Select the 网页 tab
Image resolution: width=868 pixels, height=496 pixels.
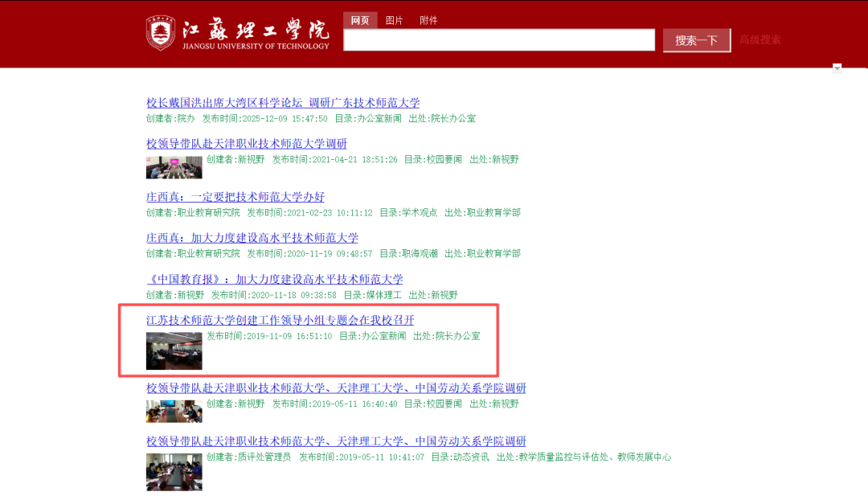tap(359, 19)
